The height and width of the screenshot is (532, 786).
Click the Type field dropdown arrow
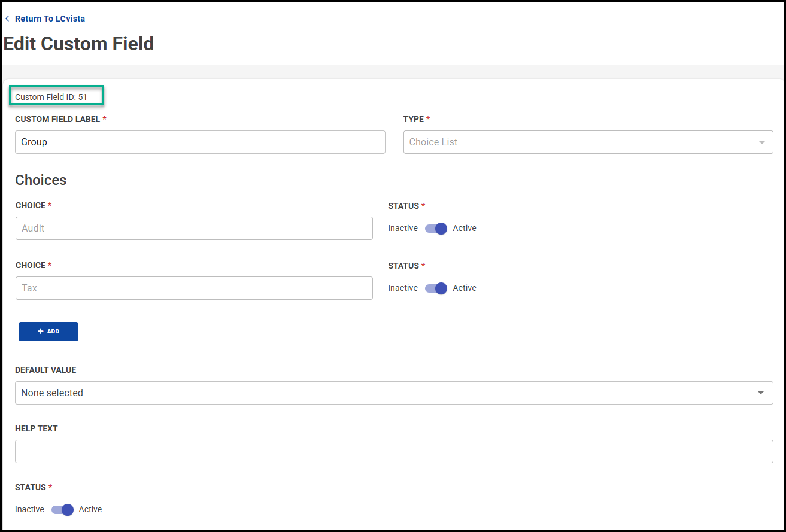click(761, 142)
